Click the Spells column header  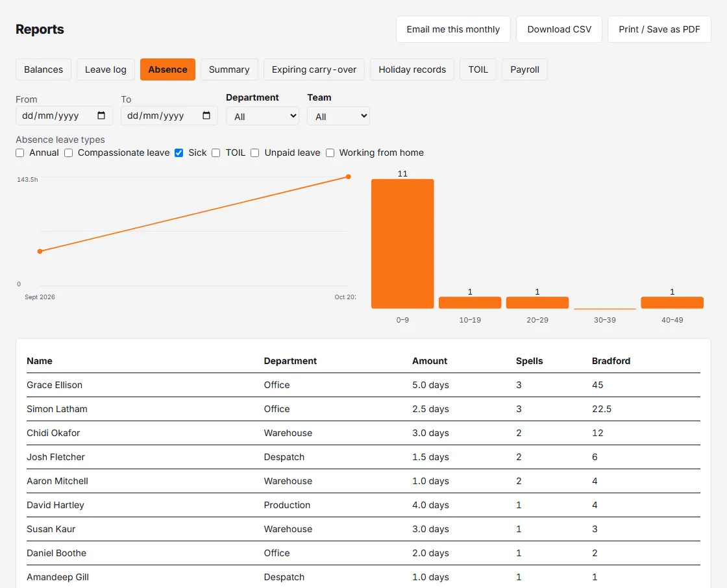(530, 361)
